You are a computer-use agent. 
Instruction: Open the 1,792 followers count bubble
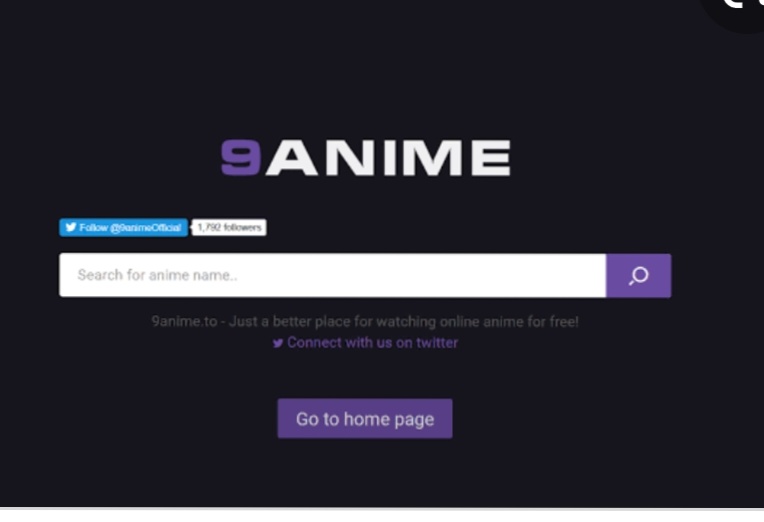point(229,228)
